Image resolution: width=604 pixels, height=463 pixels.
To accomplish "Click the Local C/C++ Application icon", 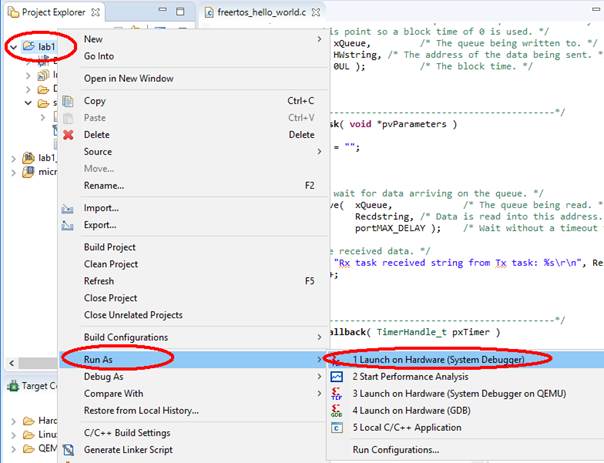I will [x=337, y=427].
